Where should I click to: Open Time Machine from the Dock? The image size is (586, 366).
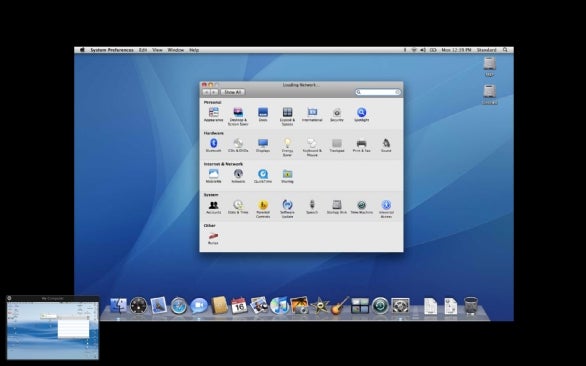pyautogui.click(x=380, y=305)
